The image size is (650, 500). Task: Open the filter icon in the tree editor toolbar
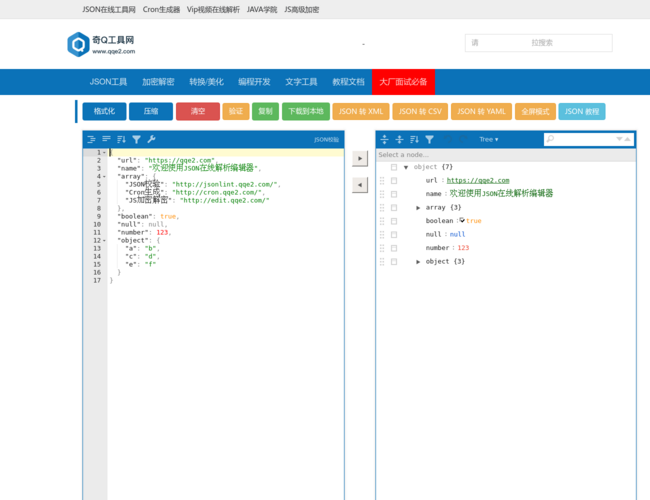click(429, 140)
